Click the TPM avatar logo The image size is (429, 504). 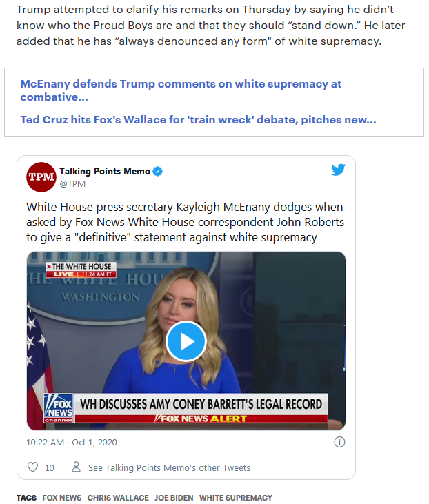(x=41, y=177)
